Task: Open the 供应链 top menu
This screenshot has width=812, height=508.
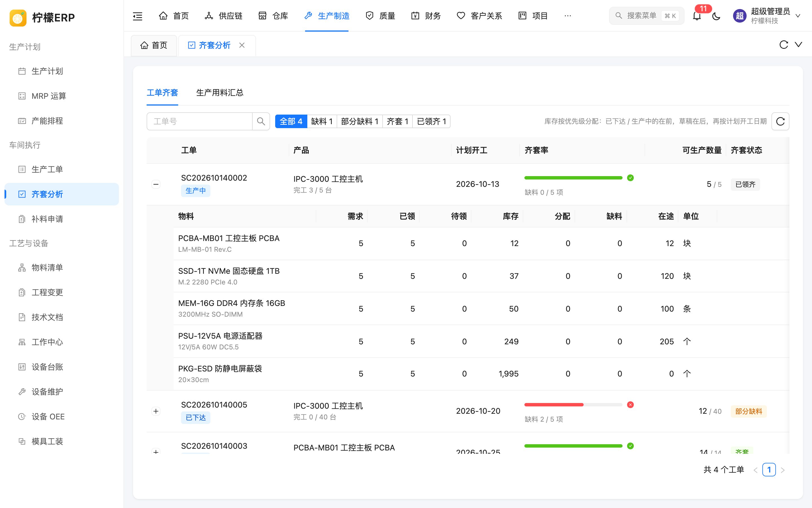Action: [224, 16]
